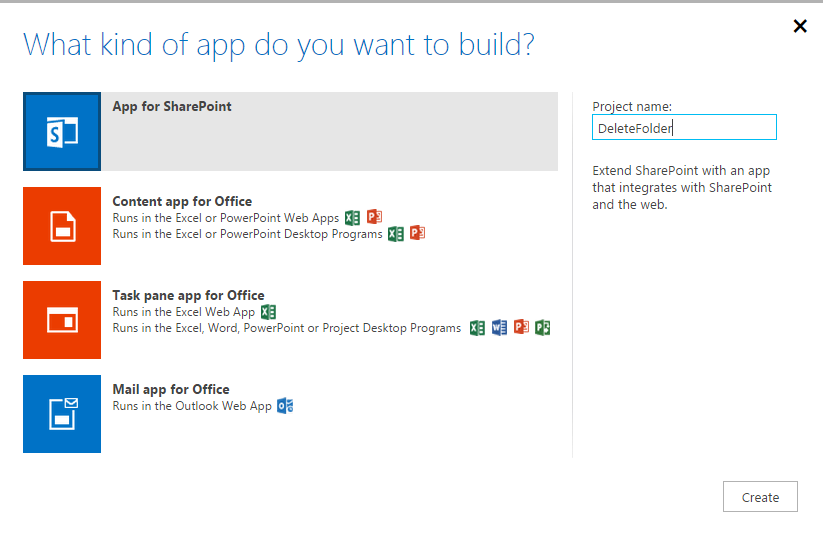Click Excel icon in Content app Web Apps row
823x534 pixels.
352,218
